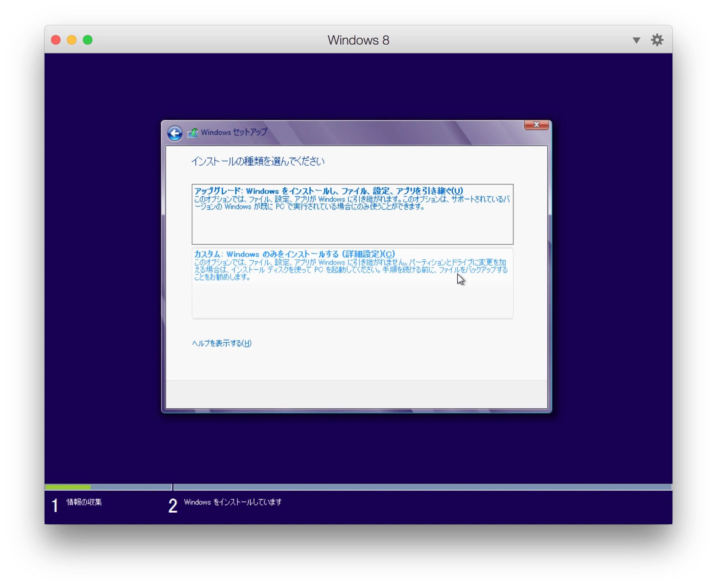This screenshot has width=717, height=588.
Task: Open the ヘルプを表示する(H) link
Action: point(221,343)
